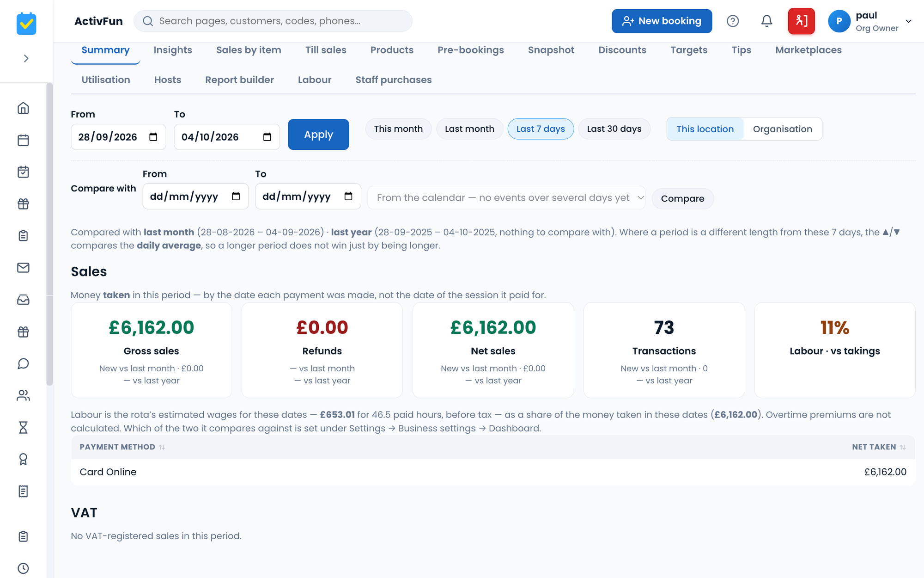
Task: Open calendar picker on Compare From date
Action: click(x=236, y=196)
